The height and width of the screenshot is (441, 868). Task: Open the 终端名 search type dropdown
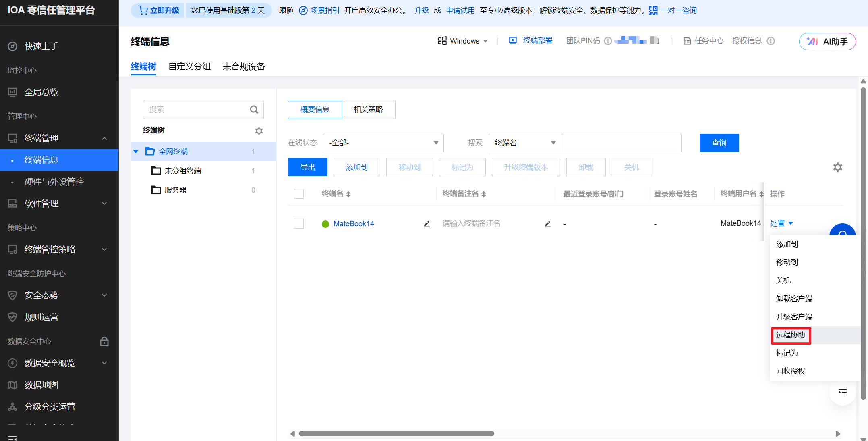tap(524, 143)
